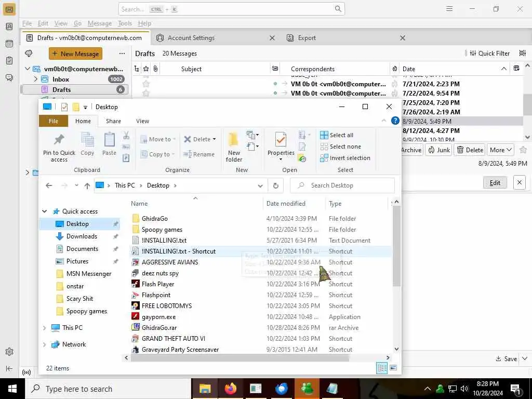Image resolution: width=532 pixels, height=399 pixels.
Task: Click Windows Start button
Action: (12, 389)
